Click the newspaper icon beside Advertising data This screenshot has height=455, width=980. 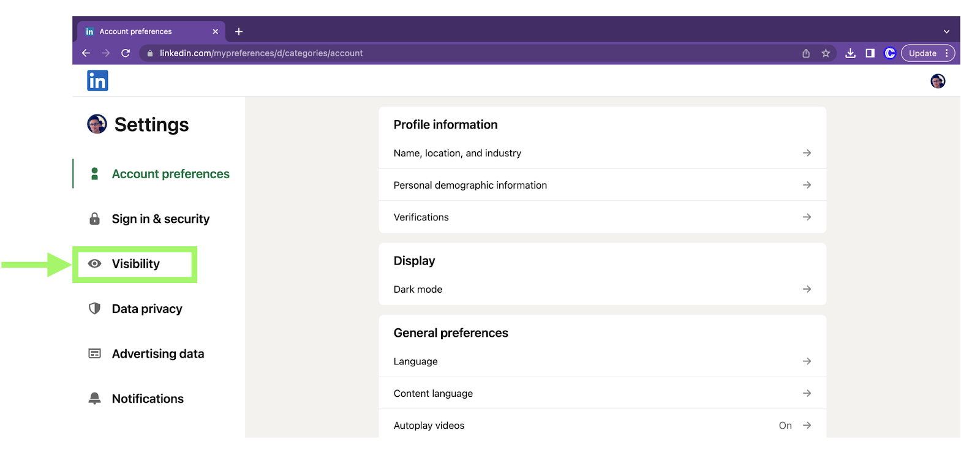click(94, 353)
